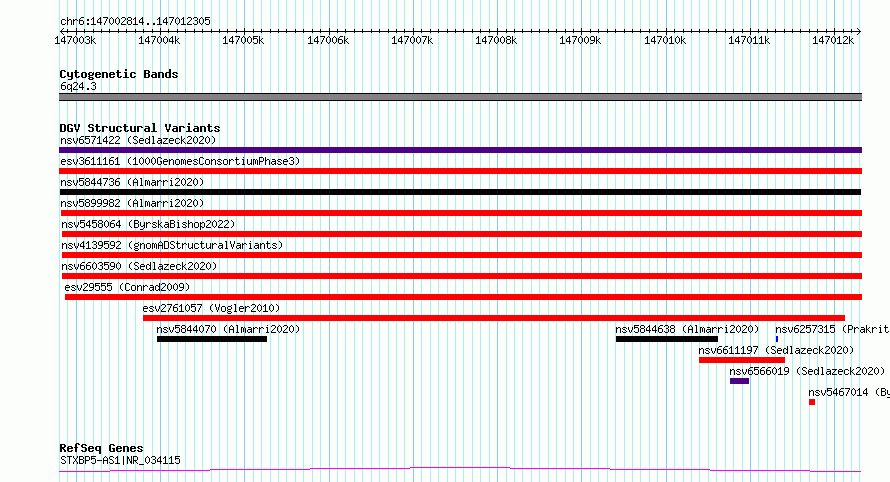Click the black nsv5844736 variant bar
Image resolution: width=890 pixels, height=482 pixels.
tap(460, 192)
